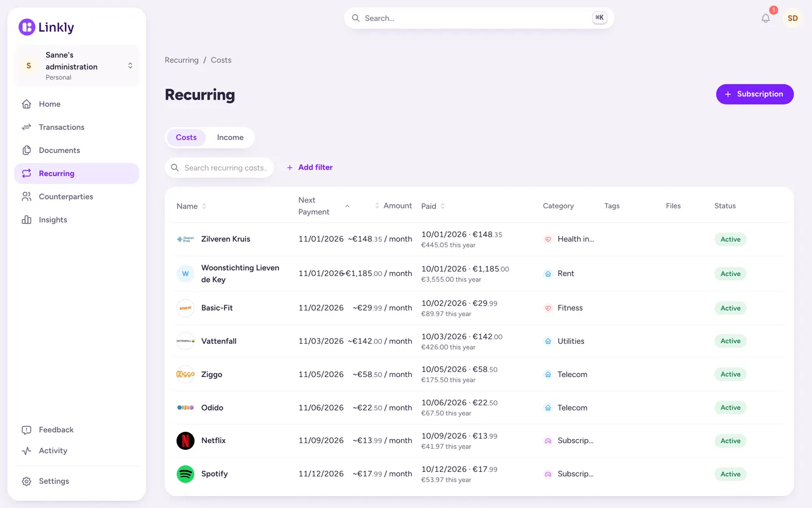
Task: Click the Utilities category house icon
Action: pyautogui.click(x=548, y=341)
